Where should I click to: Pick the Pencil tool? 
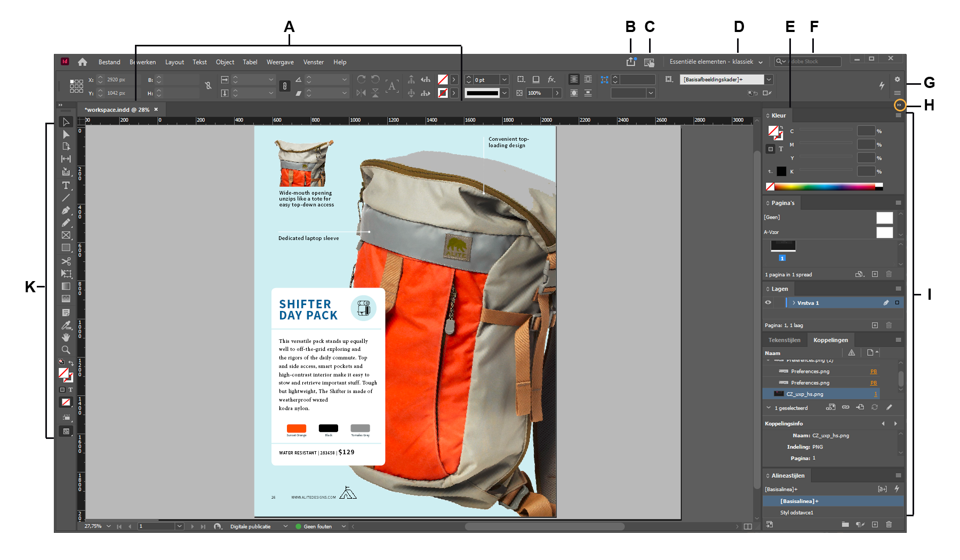66,223
